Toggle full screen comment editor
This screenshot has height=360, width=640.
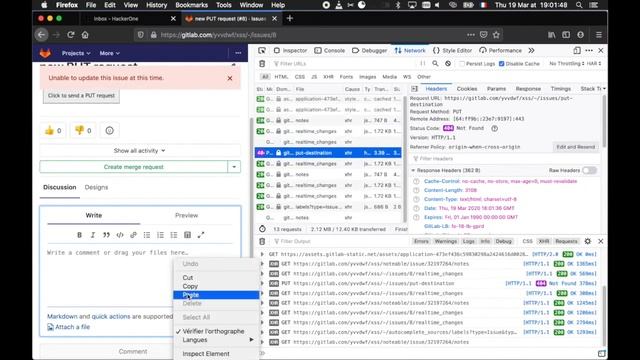201,235
